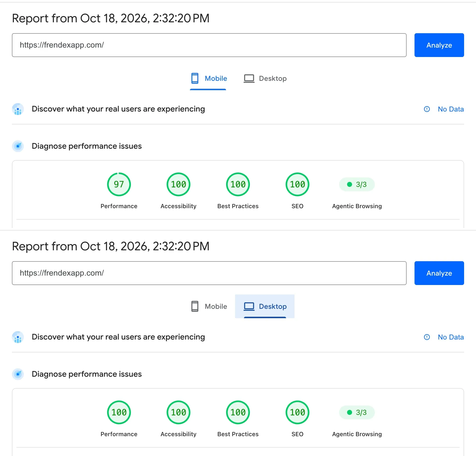Click the phone icon on the upper Mobile tab
This screenshot has height=456, width=476.
(195, 78)
